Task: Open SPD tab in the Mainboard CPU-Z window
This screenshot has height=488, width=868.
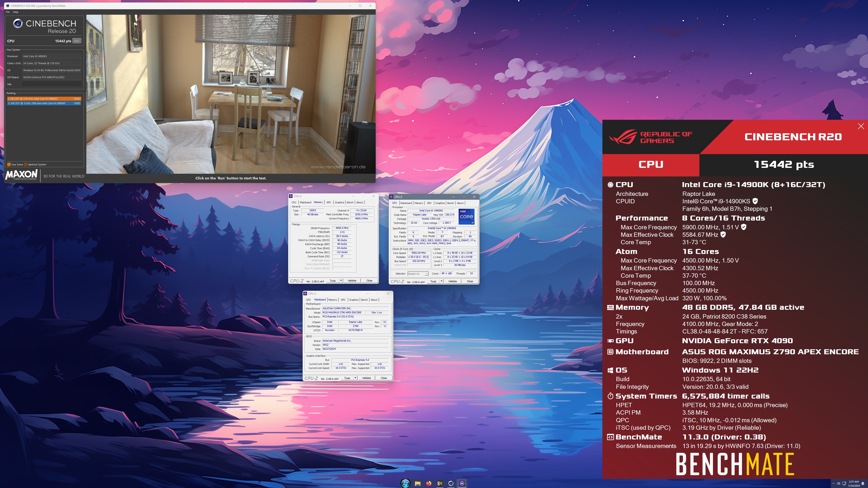Action: tap(343, 300)
